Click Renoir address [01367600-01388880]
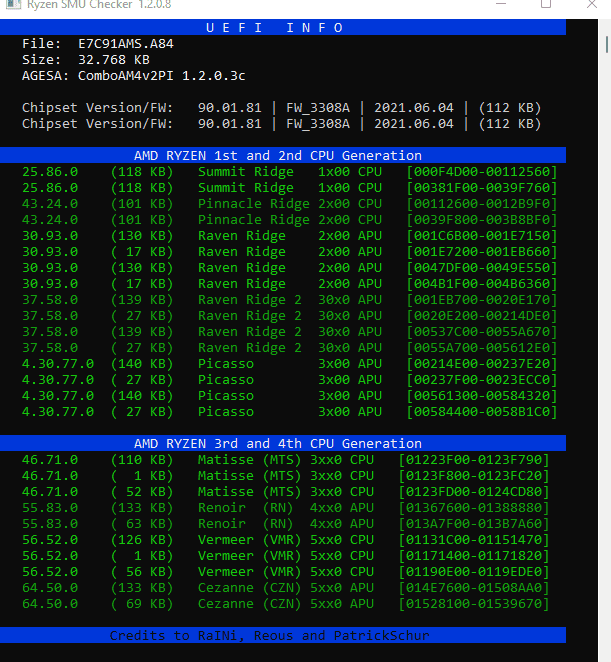 click(x=474, y=508)
